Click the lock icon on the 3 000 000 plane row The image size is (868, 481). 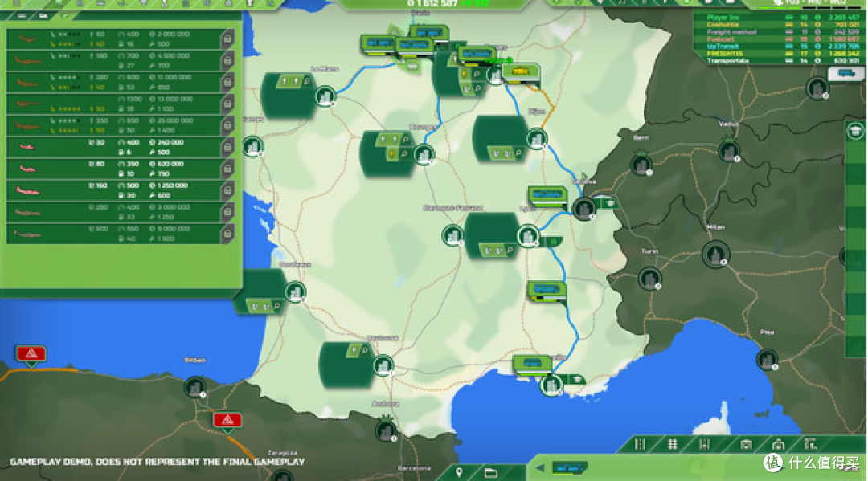point(227,212)
